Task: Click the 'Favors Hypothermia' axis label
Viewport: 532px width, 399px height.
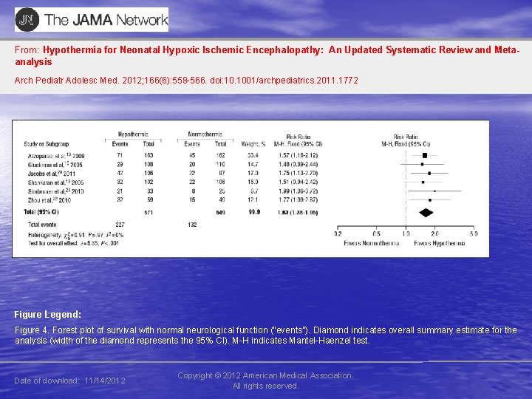Action: click(x=440, y=243)
